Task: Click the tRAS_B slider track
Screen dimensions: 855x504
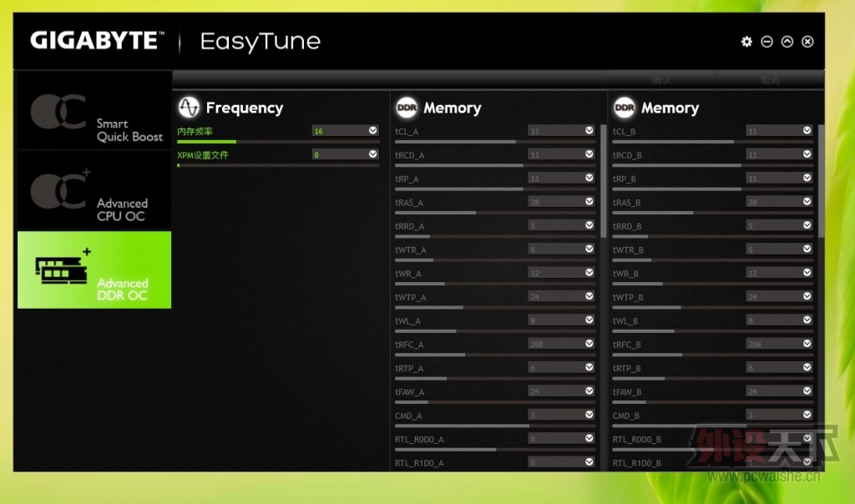Action: pyautogui.click(x=713, y=213)
